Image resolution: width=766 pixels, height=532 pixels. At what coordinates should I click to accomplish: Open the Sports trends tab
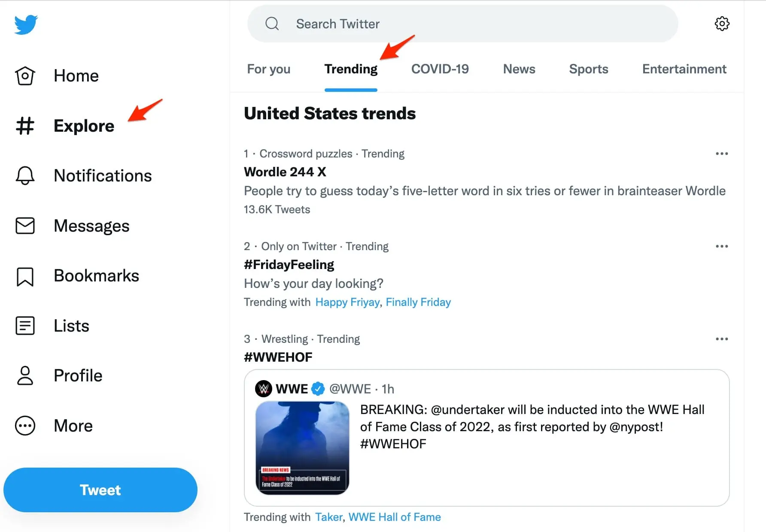pyautogui.click(x=588, y=69)
